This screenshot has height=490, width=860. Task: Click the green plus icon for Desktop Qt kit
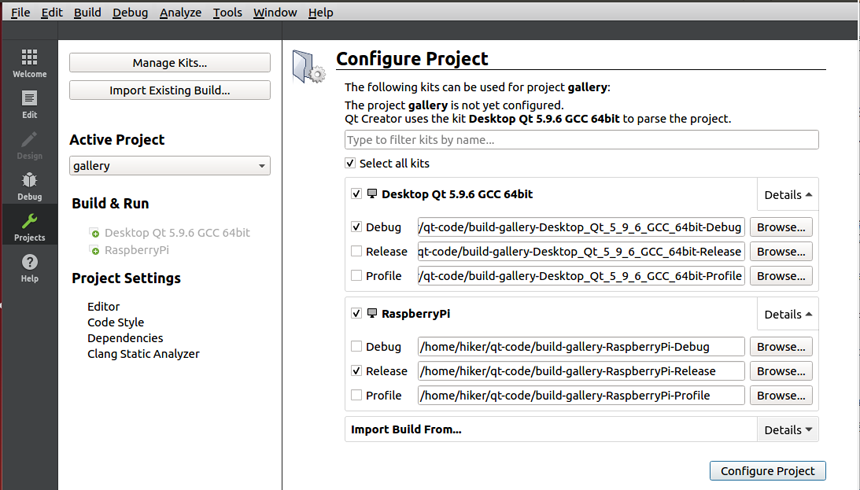[x=95, y=233]
